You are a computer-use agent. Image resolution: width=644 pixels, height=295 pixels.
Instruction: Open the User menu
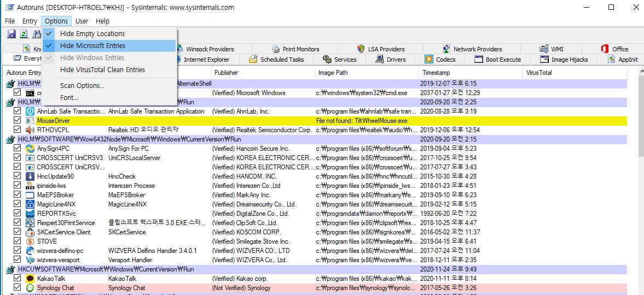pyautogui.click(x=82, y=21)
